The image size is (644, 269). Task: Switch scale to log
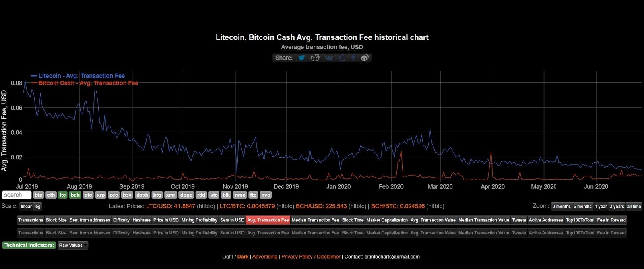pos(37,206)
